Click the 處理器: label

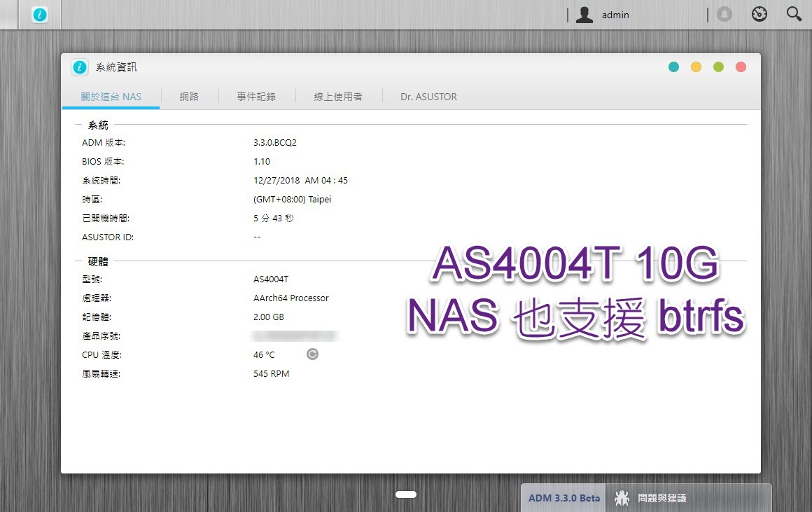97,298
